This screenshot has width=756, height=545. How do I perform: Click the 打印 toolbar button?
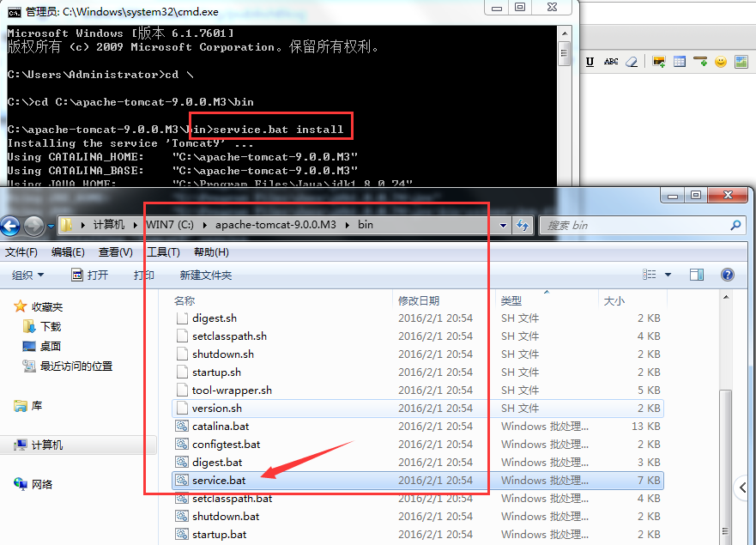143,275
